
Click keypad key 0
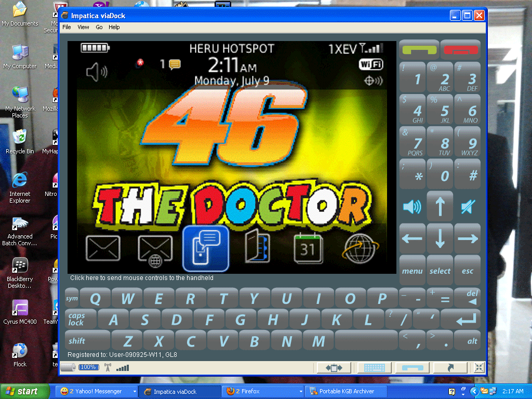(x=440, y=174)
